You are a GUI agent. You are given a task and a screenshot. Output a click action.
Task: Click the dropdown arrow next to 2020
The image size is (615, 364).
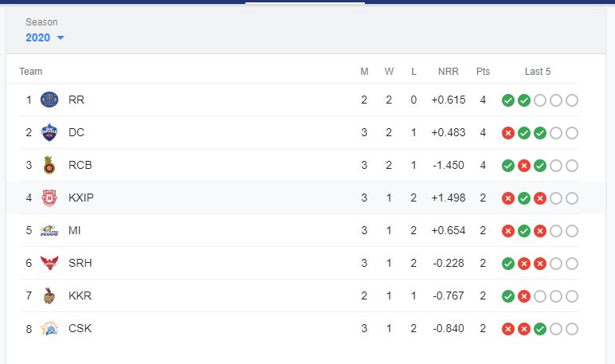click(x=61, y=38)
